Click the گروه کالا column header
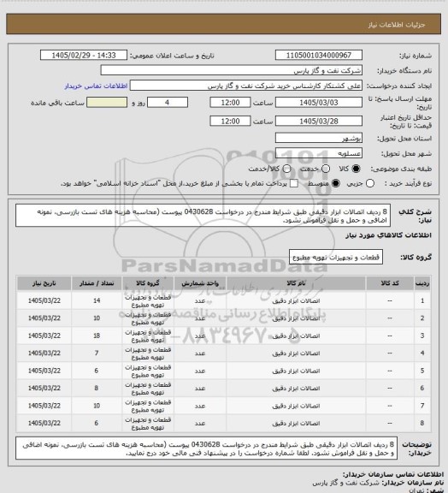 [x=148, y=283]
